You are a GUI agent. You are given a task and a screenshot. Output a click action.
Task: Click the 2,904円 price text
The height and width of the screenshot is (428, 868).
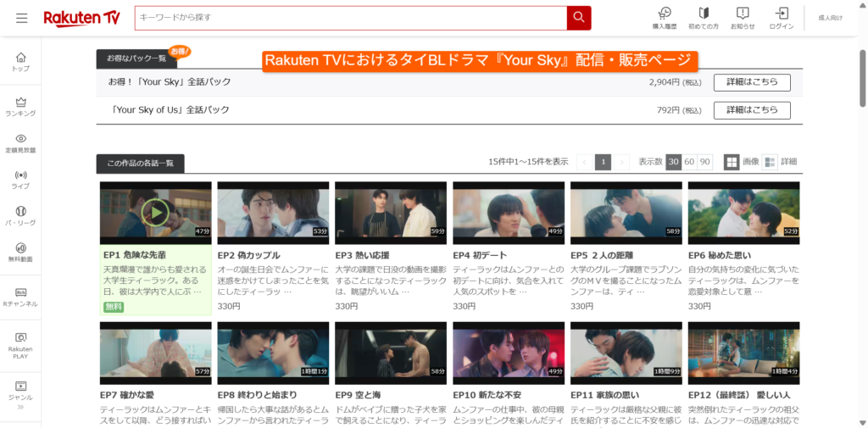click(665, 82)
